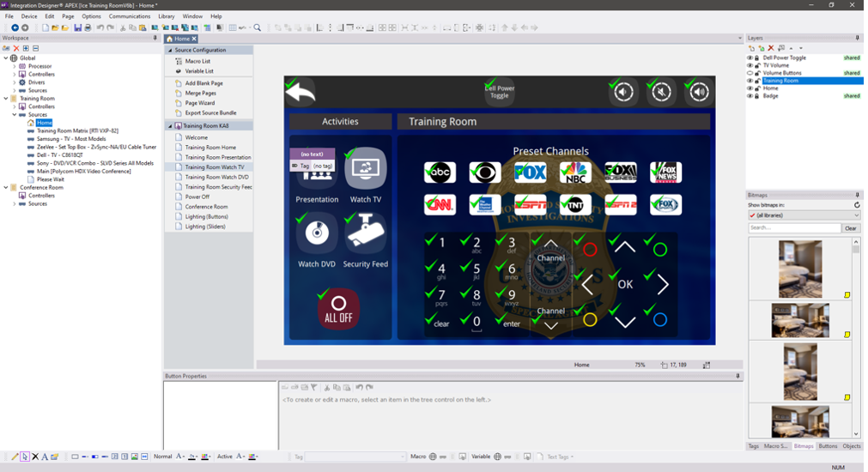This screenshot has height=472, width=868.
Task: Click Add Blank Page
Action: point(203,83)
